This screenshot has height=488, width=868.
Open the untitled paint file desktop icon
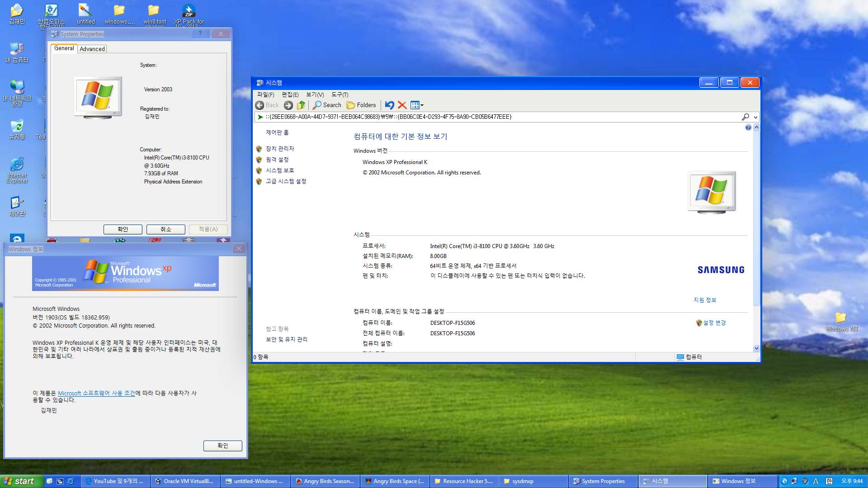(85, 14)
